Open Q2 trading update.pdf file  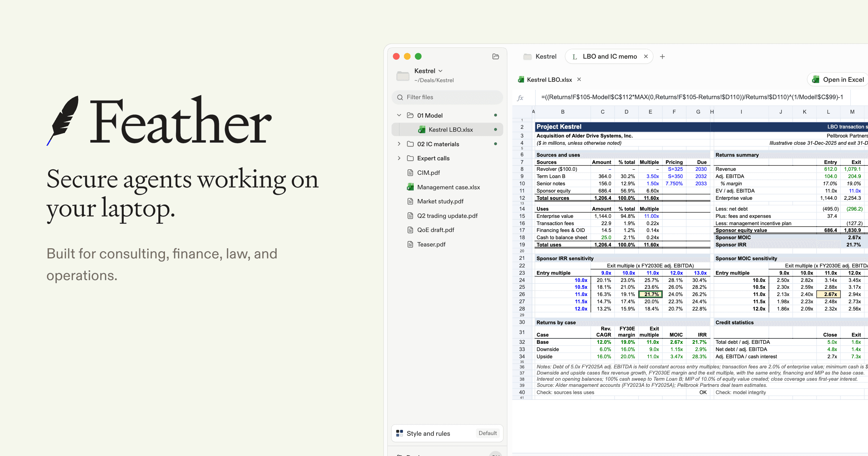[x=447, y=216]
